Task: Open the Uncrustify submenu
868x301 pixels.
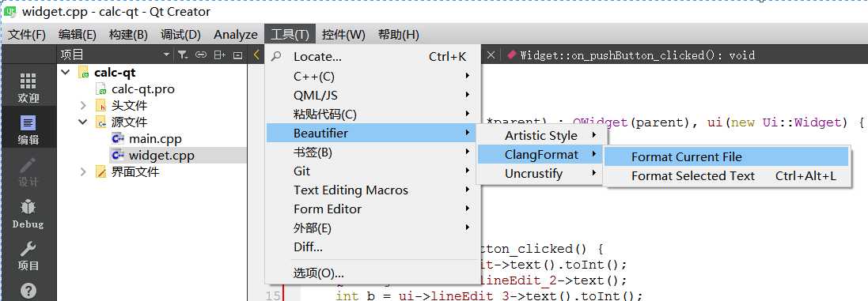Action: (x=540, y=174)
